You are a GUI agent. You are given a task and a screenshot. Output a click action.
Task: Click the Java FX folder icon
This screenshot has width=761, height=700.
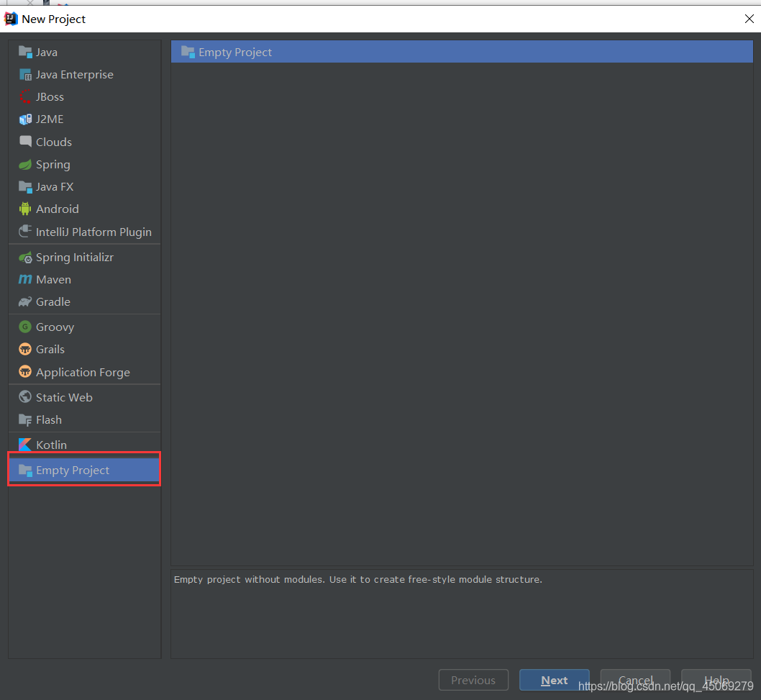[x=25, y=186]
